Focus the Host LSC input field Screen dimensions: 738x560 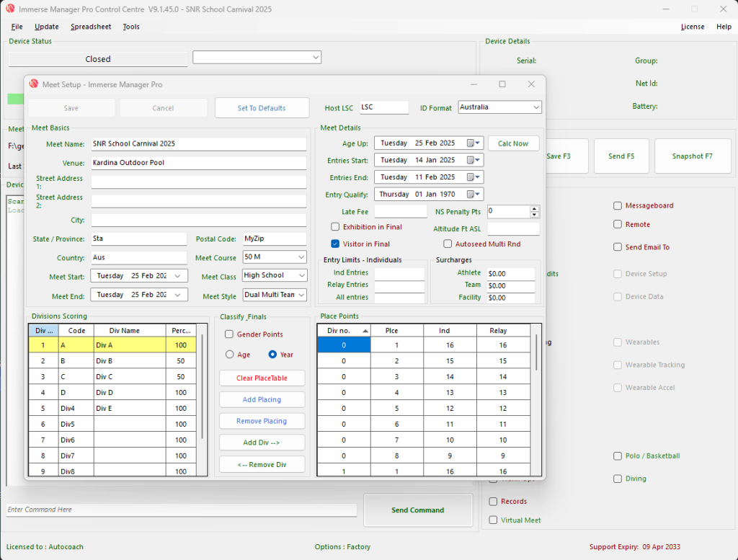(384, 107)
